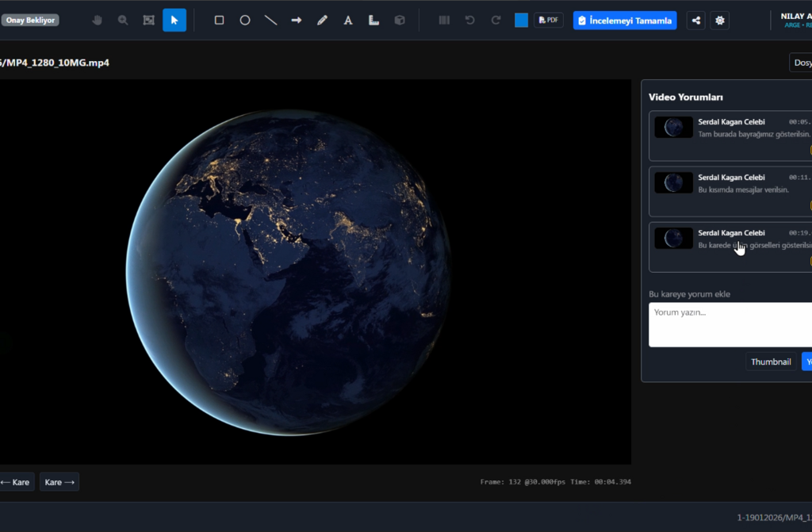Select the circle drawing tool

(245, 20)
